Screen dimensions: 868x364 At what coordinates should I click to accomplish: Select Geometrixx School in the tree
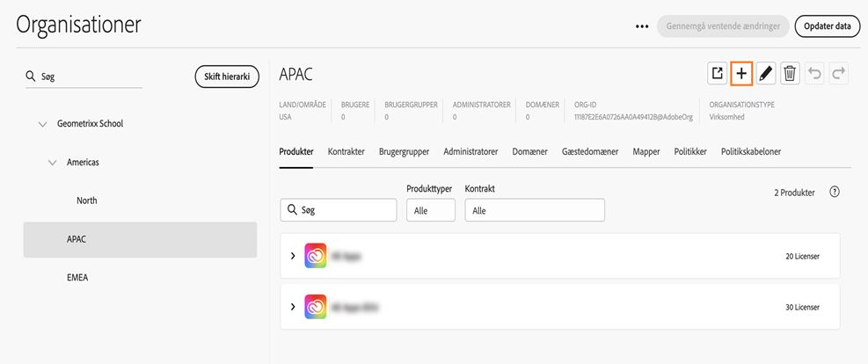point(91,124)
